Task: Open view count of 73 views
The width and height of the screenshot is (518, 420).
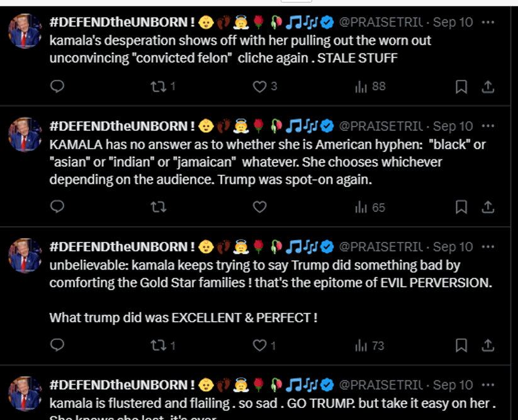Action: (370, 345)
